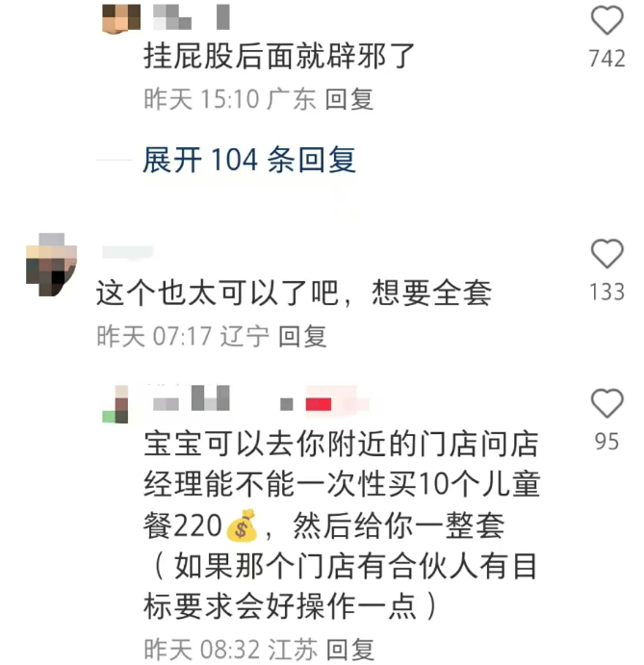Click the red badge next to username
The width and height of the screenshot is (644, 665).
pos(319,404)
